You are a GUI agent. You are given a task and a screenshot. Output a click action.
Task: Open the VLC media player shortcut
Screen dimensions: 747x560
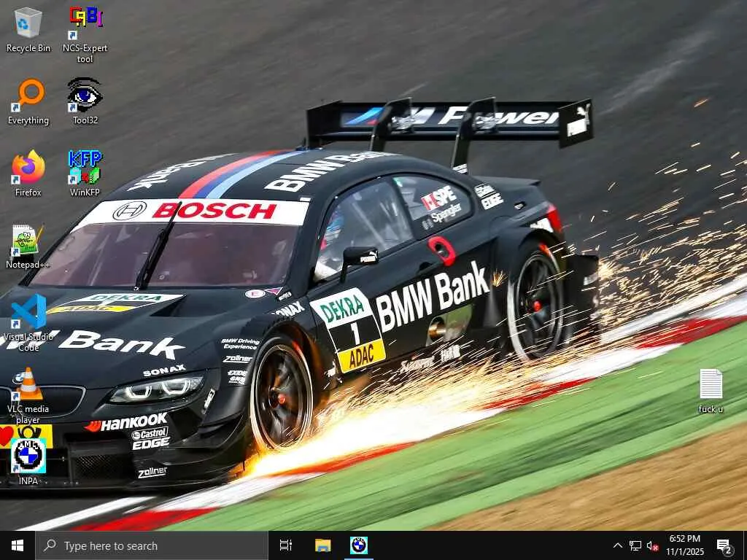click(x=28, y=395)
